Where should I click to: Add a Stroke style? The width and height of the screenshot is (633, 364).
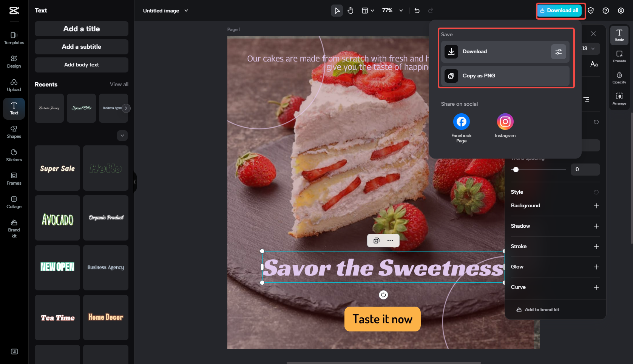[596, 247]
